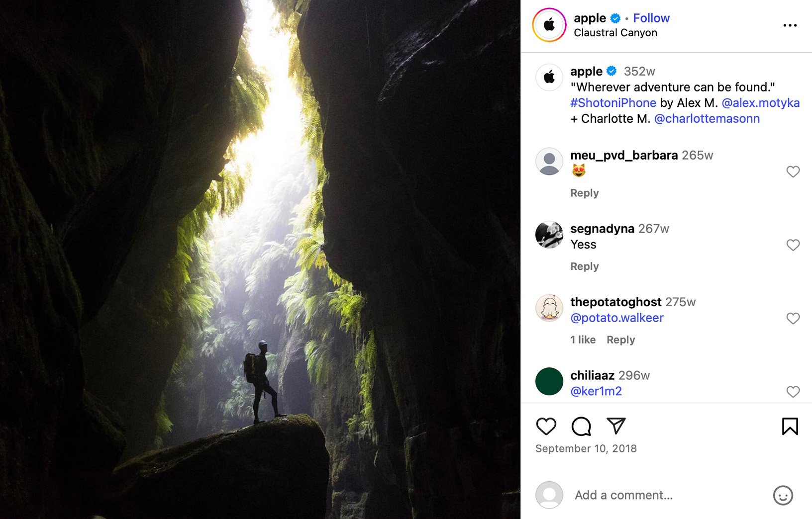Open apple's story profile picture in header

pos(549,25)
